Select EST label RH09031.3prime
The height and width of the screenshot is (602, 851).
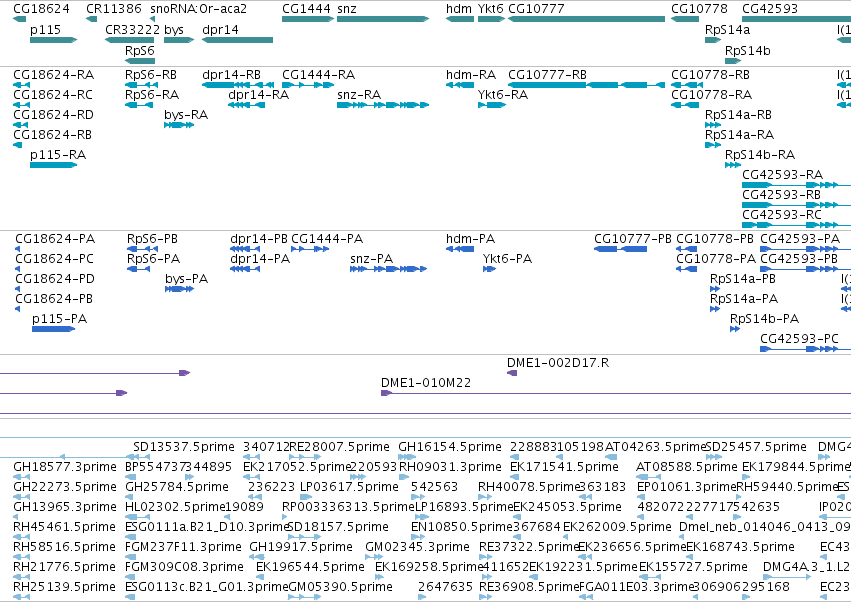click(450, 467)
